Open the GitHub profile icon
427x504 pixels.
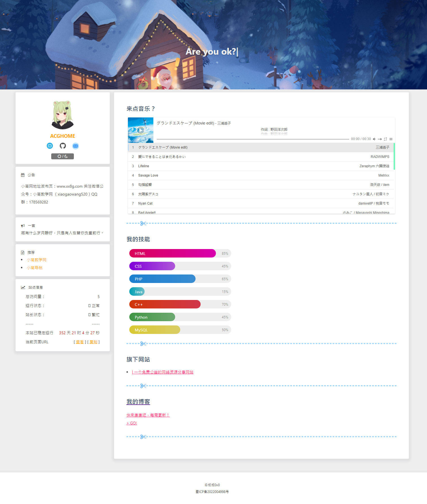pos(63,146)
